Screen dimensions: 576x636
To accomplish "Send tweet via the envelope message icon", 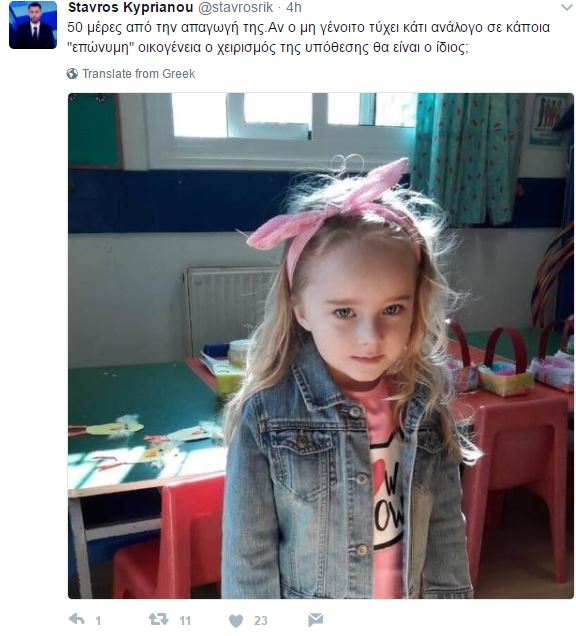I will pos(316,620).
